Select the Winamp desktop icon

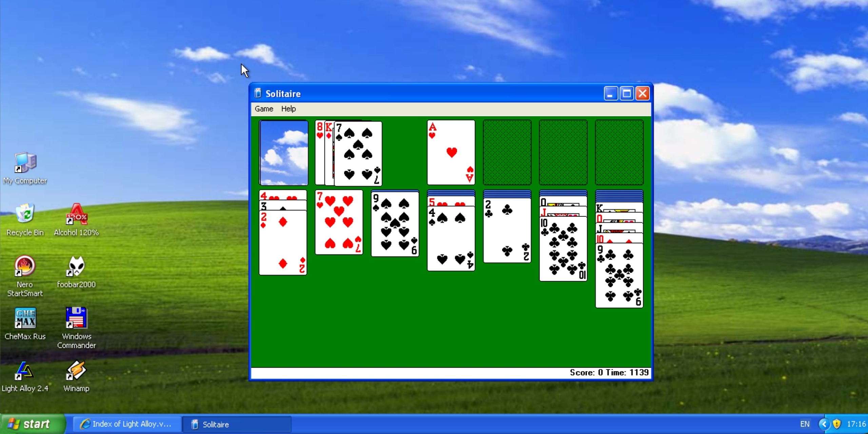(76, 376)
